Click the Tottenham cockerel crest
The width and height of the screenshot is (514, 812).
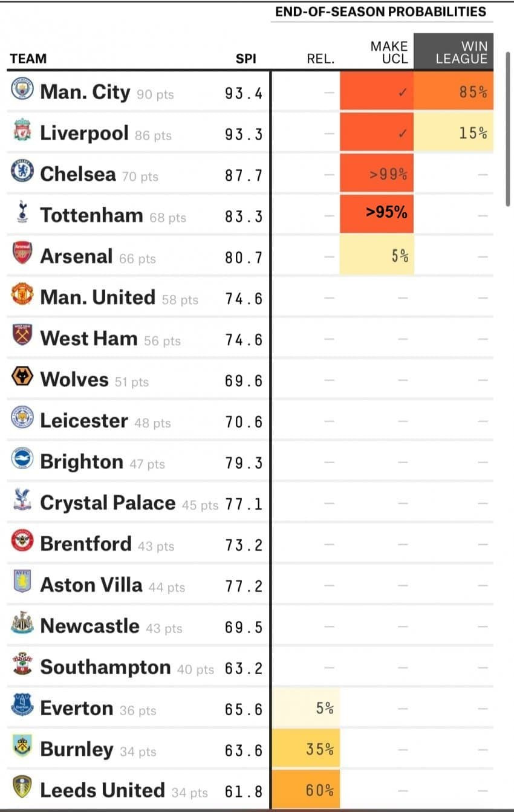(22, 213)
